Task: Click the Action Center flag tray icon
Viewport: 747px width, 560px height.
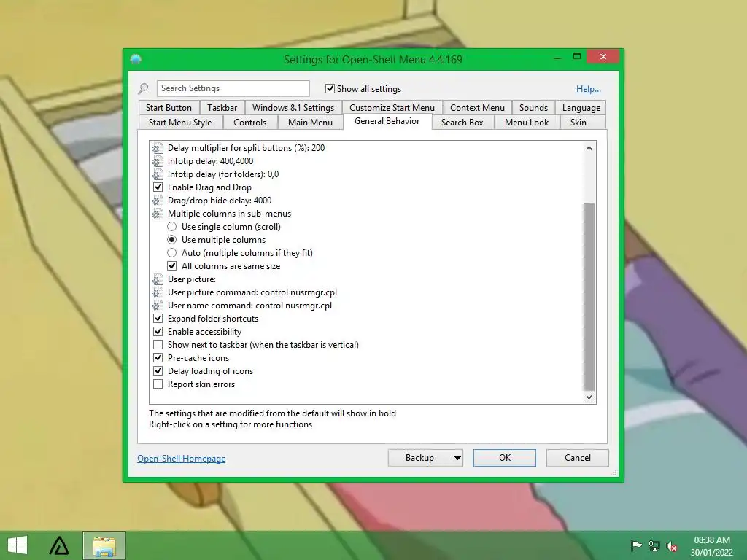Action: coord(636,545)
